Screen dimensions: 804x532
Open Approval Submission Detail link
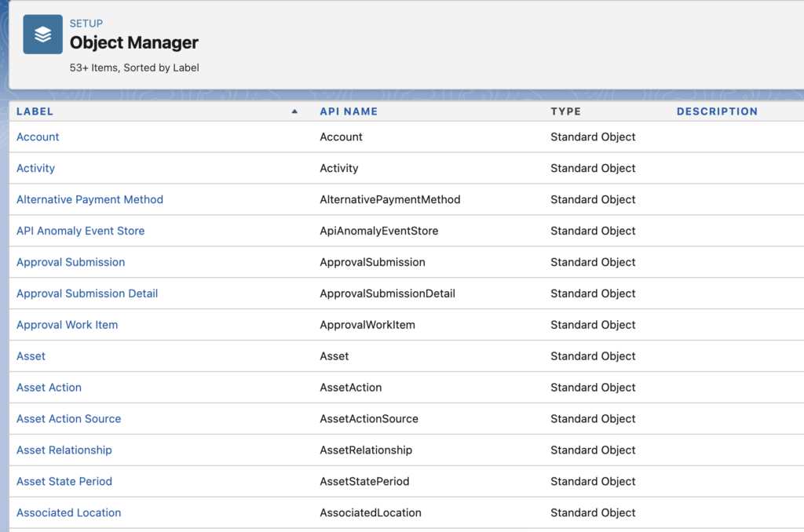pyautogui.click(x=87, y=293)
